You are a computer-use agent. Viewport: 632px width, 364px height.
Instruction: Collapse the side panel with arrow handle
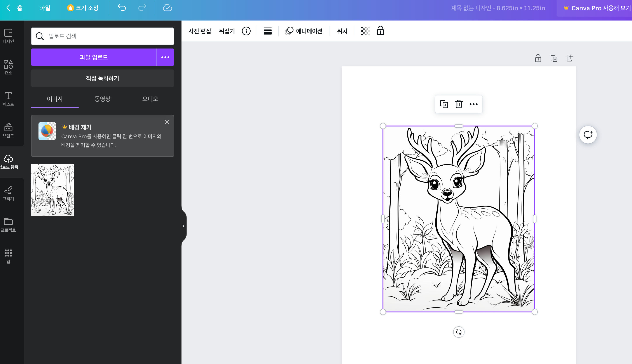[184, 226]
